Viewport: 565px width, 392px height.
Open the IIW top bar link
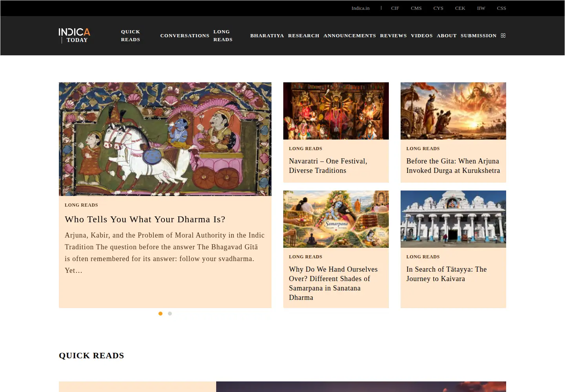[481, 8]
